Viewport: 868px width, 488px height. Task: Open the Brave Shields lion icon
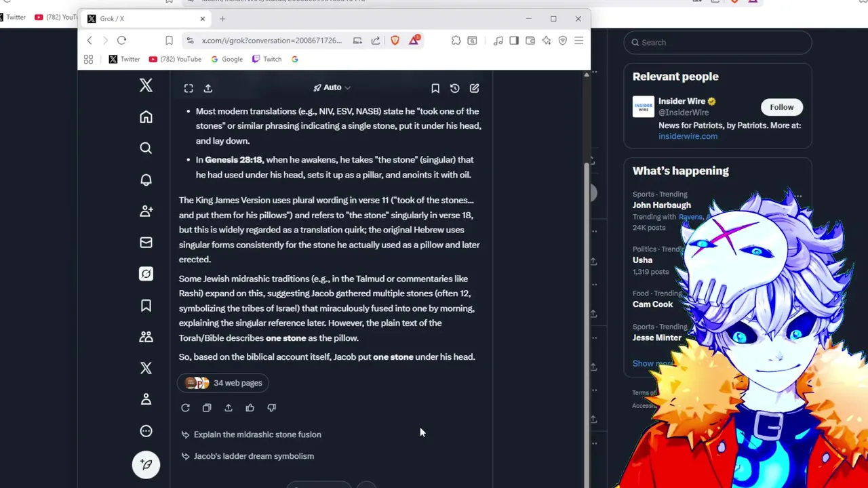click(395, 41)
